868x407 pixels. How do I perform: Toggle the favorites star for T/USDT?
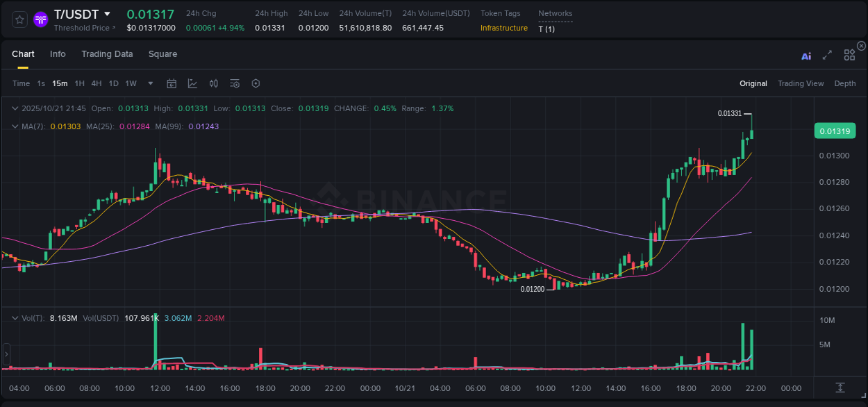pyautogui.click(x=19, y=19)
